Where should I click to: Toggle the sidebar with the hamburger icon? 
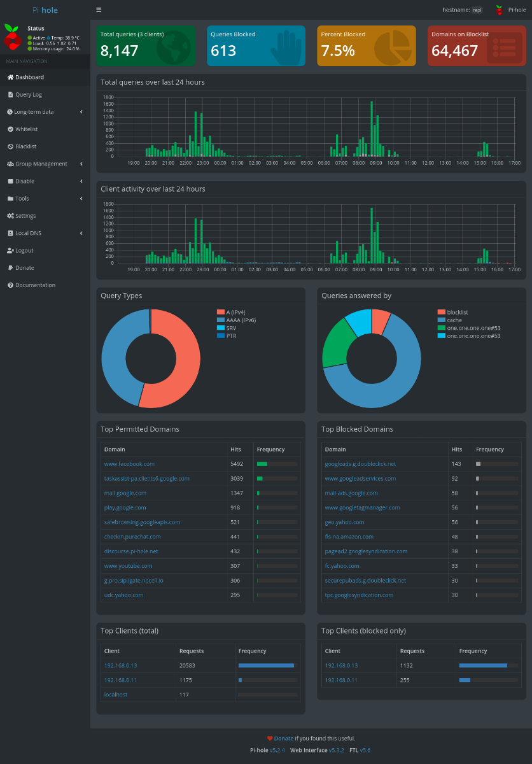[x=99, y=10]
